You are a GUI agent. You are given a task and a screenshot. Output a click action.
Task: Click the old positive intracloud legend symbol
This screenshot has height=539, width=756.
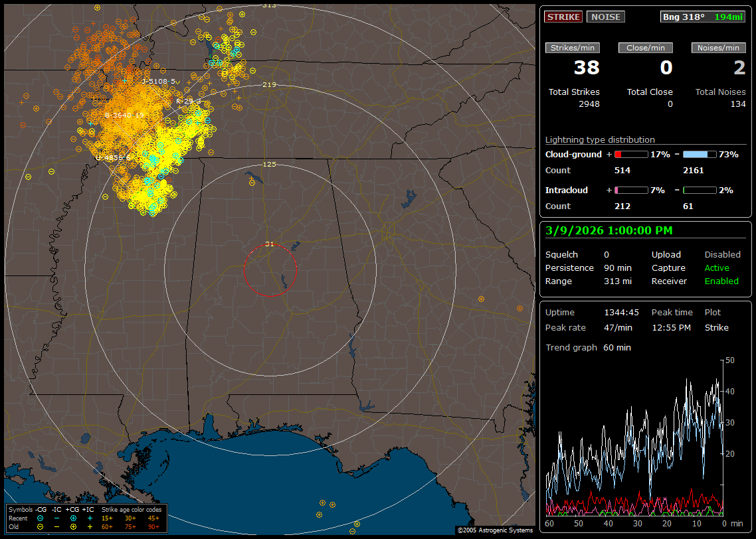90,526
